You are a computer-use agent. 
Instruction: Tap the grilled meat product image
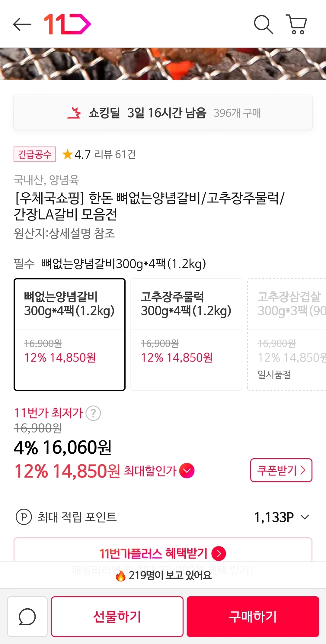[x=163, y=64]
